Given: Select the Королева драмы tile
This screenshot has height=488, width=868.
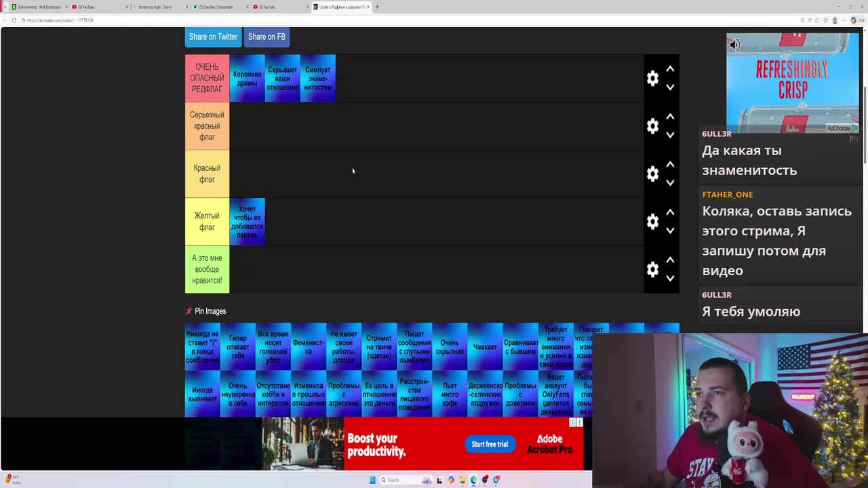Looking at the screenshot, I should [247, 79].
